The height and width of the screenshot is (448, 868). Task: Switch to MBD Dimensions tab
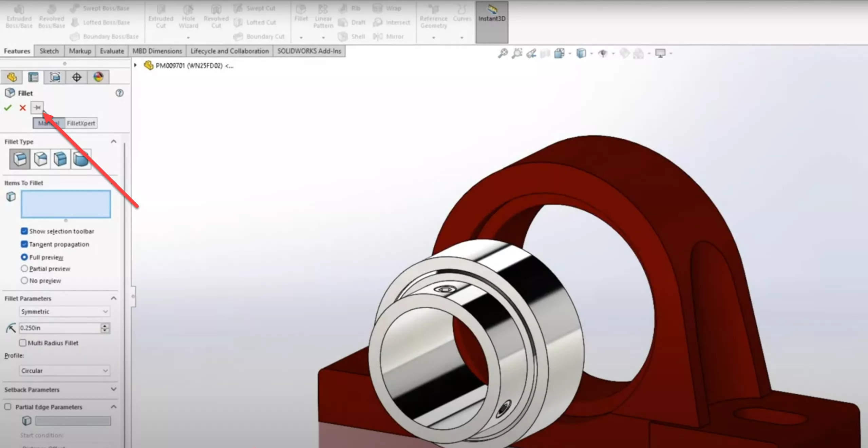[x=157, y=51]
